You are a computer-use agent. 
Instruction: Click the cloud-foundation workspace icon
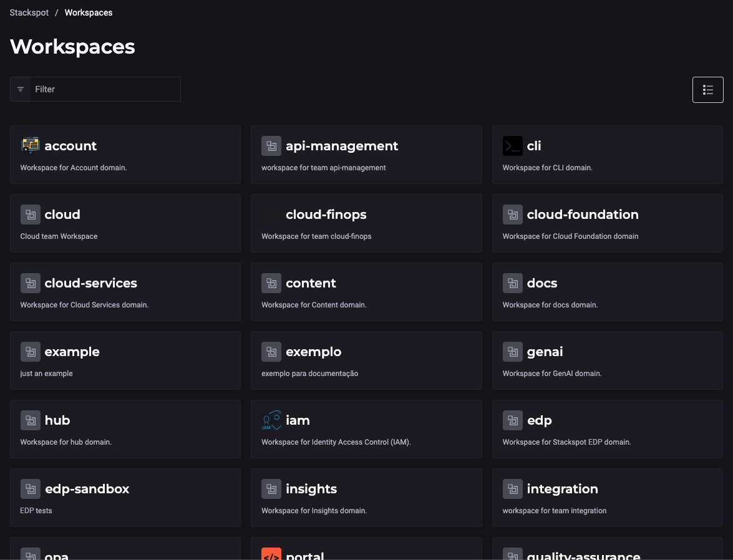click(x=512, y=215)
